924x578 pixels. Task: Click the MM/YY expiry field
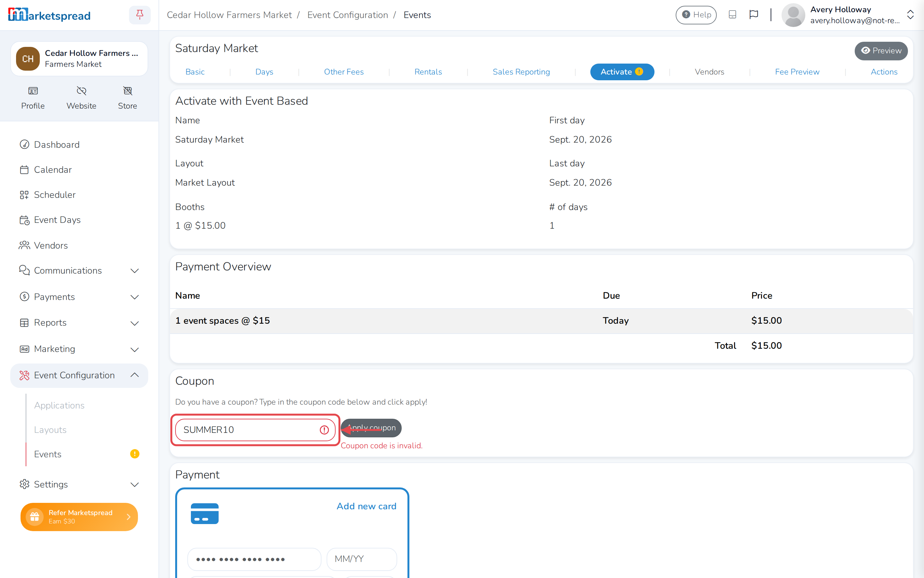pyautogui.click(x=362, y=559)
